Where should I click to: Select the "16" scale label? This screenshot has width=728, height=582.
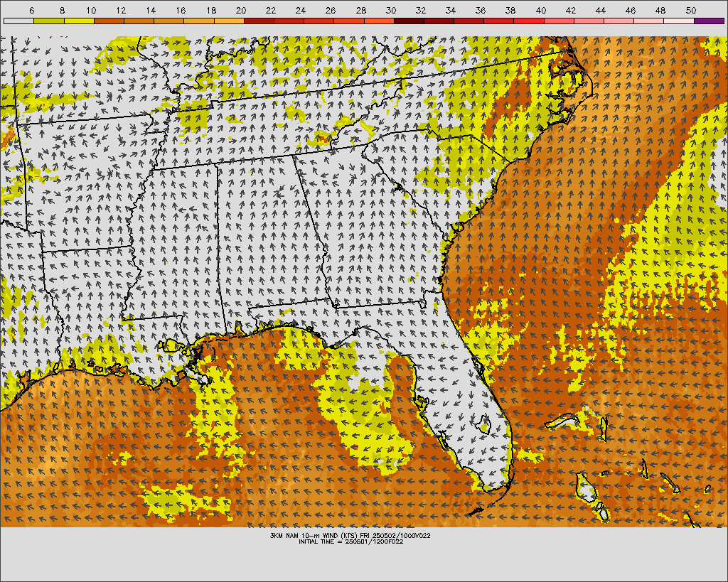(x=181, y=10)
